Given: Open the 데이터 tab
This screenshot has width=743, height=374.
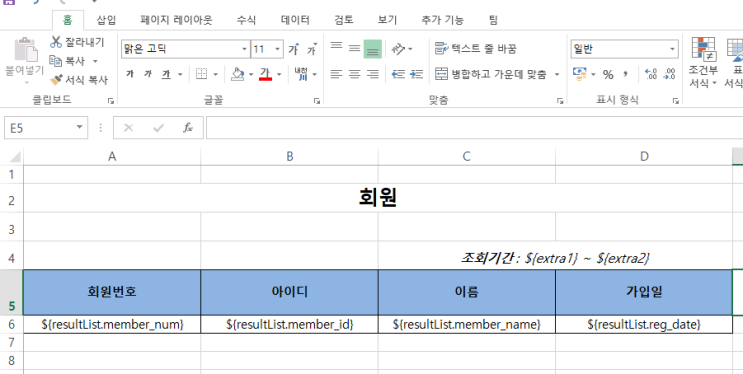Looking at the screenshot, I should click(x=295, y=20).
